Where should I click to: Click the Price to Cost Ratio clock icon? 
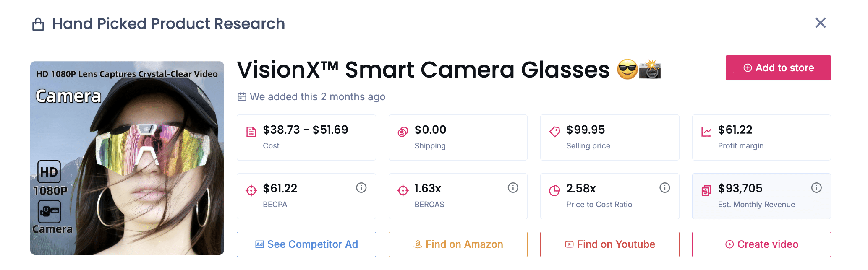pyautogui.click(x=555, y=189)
